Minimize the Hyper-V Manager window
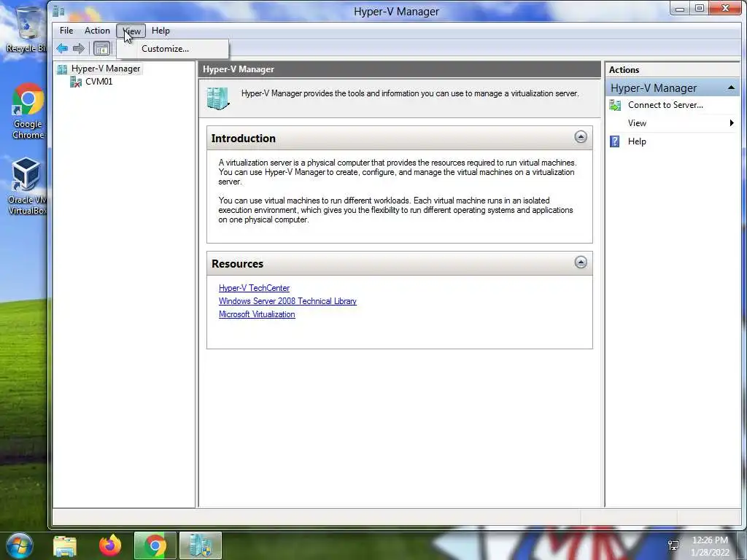747x560 pixels. [680, 8]
